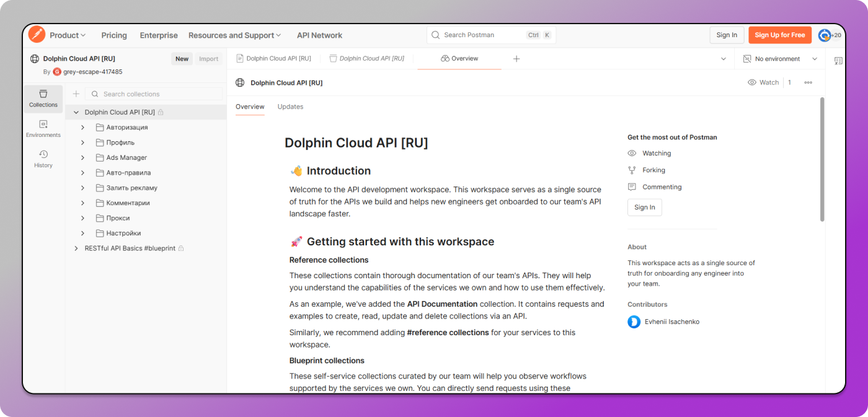Screen dimensions: 868x417
Task: Open the No environment dropdown
Action: pyautogui.click(x=779, y=58)
